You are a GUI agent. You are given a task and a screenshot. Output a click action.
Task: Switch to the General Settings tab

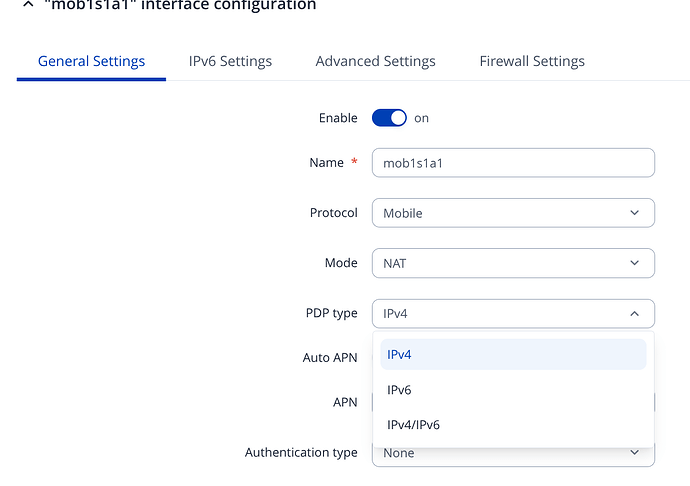tap(91, 61)
